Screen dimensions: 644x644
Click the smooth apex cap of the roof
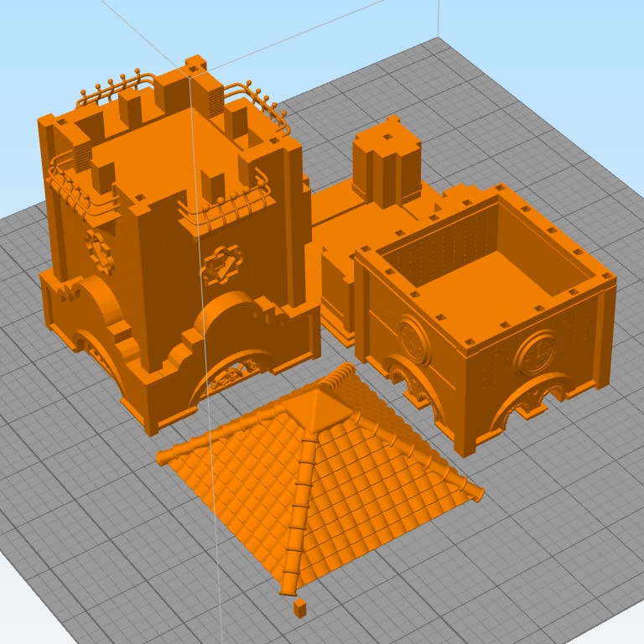click(317, 407)
